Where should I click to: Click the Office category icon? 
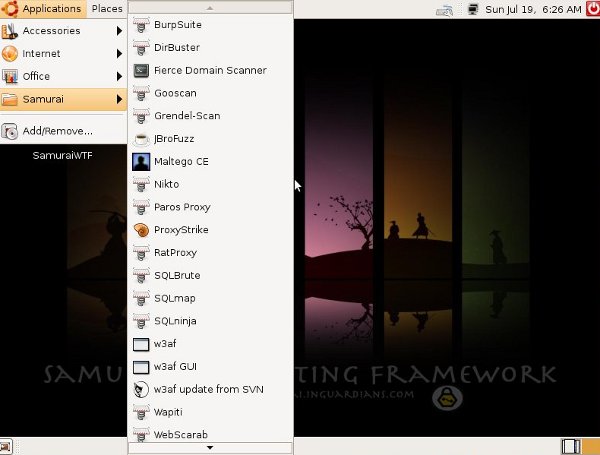point(10,76)
